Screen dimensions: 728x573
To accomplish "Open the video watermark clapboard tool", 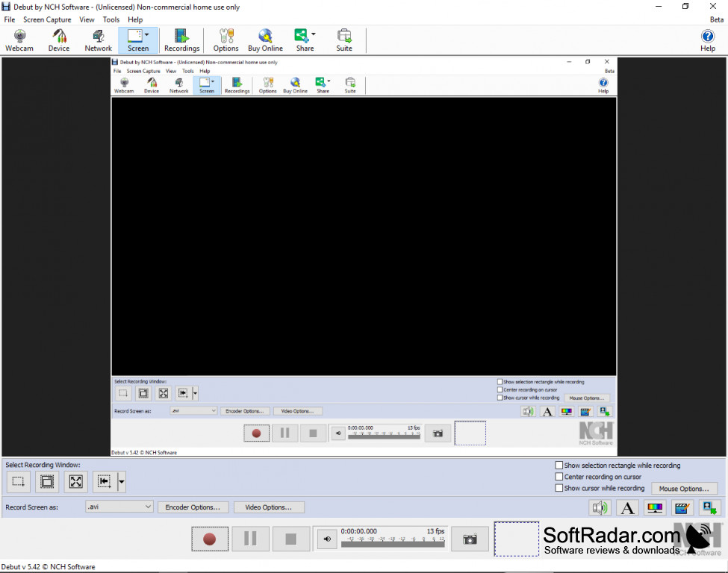I will [682, 507].
